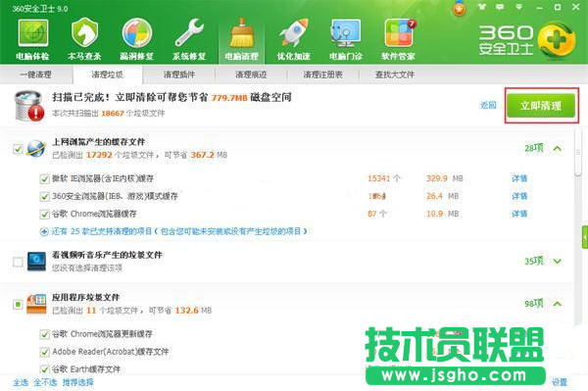Viewport: 588px width, 391px height.
Task: Uncheck 微软 IE浏览器缓存 checkbox
Action: [x=45, y=178]
